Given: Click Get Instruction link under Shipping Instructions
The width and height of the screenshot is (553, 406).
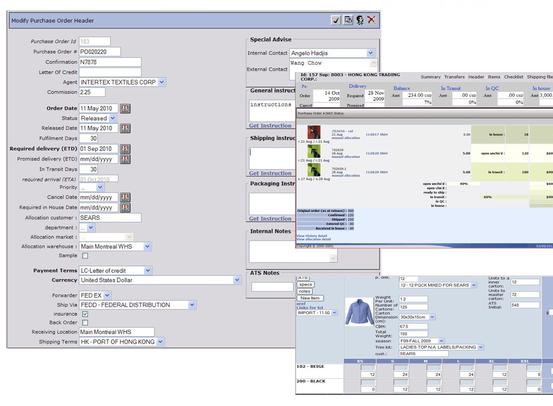Looking at the screenshot, I should point(270,173).
